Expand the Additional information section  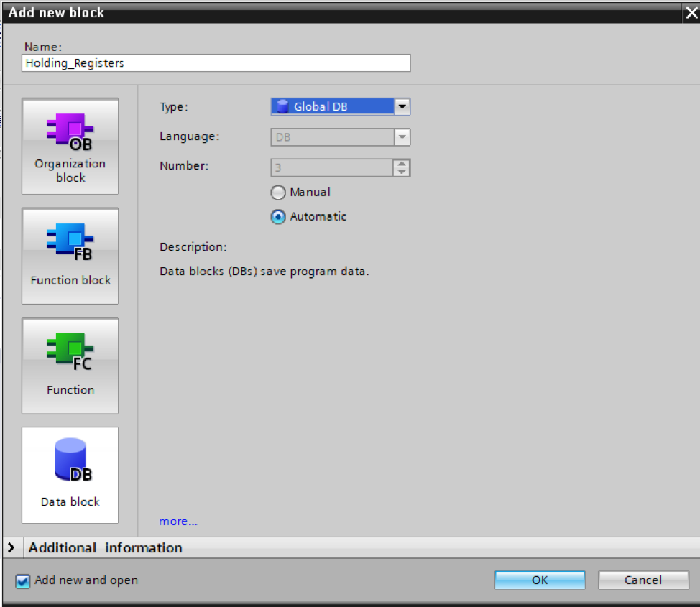point(11,547)
